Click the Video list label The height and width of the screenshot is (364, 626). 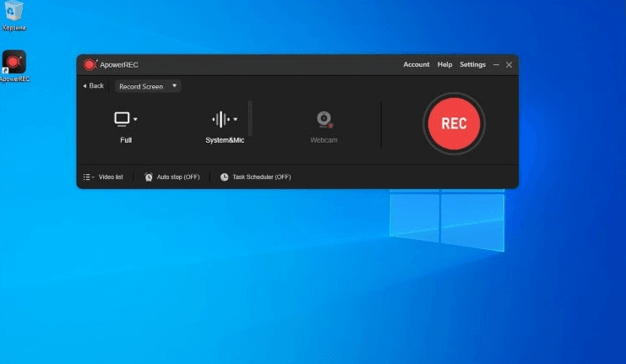[111, 177]
